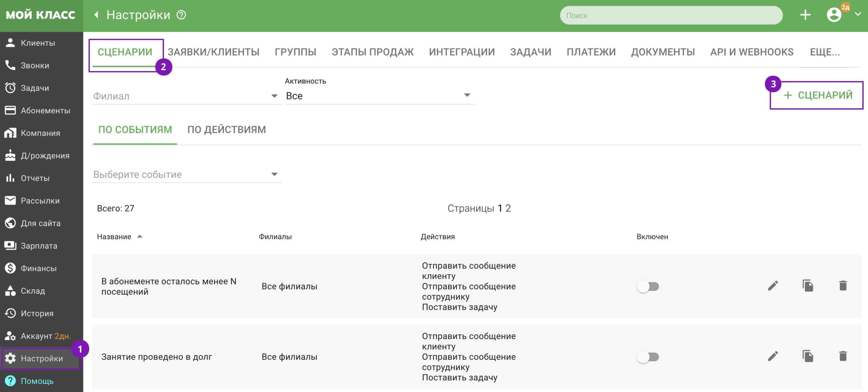Click Включен column header
Viewport: 868px width, 392px height.
pyautogui.click(x=652, y=237)
